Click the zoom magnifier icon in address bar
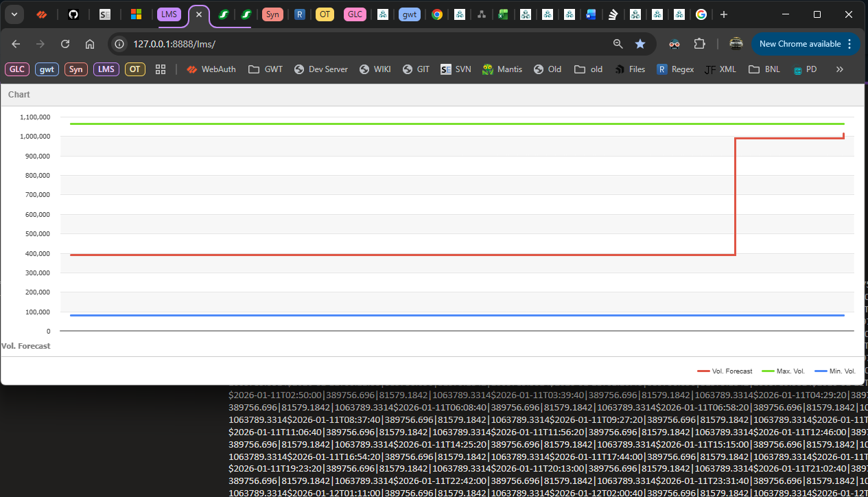This screenshot has width=868, height=497. point(618,44)
